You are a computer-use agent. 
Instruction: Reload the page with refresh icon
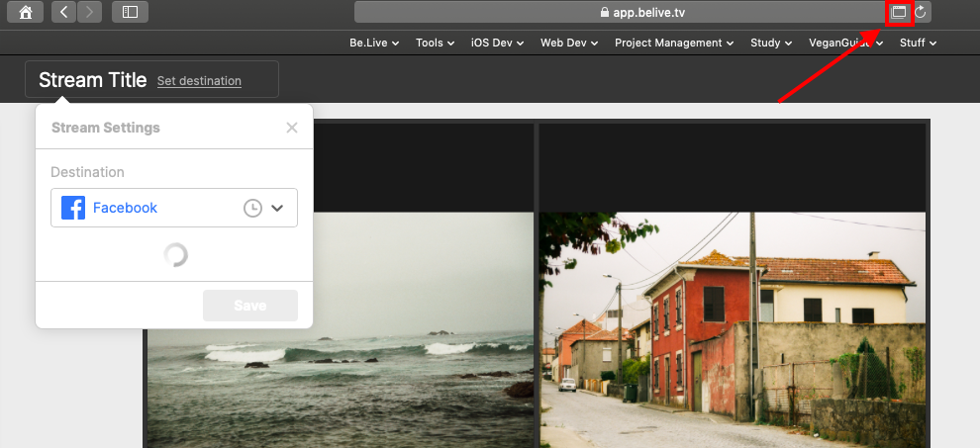pos(921,12)
